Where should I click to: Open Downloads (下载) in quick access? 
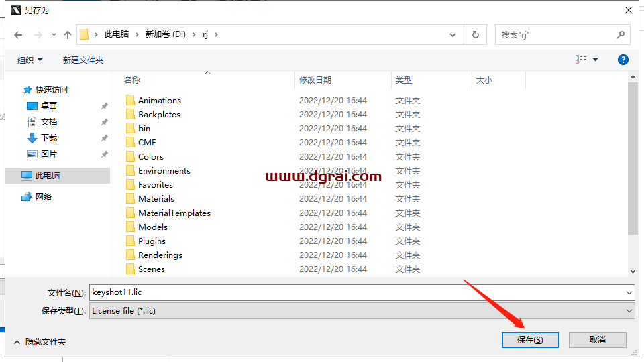click(32, 138)
